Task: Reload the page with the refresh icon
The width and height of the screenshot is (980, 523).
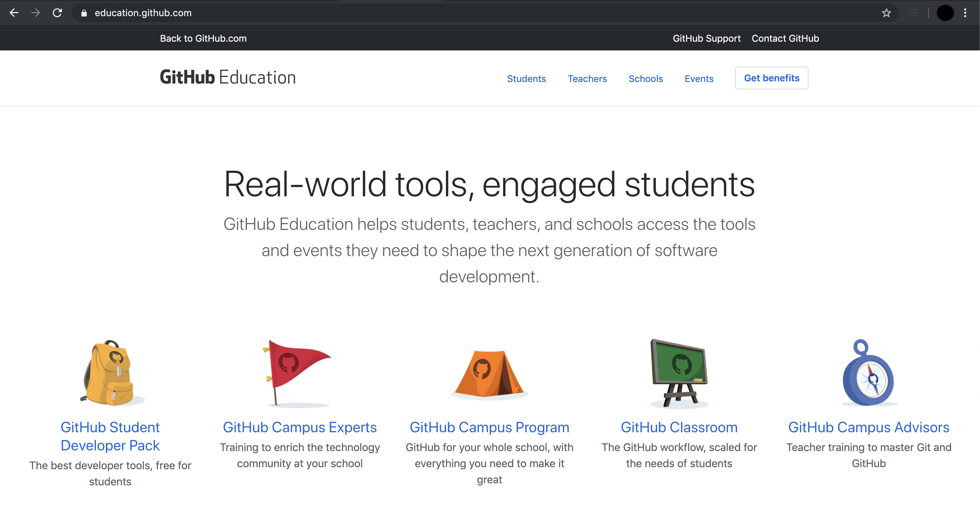Action: click(58, 13)
